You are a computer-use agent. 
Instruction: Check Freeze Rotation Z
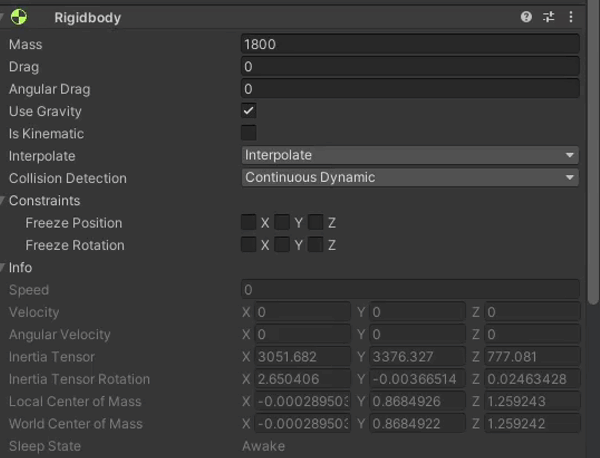pos(316,244)
